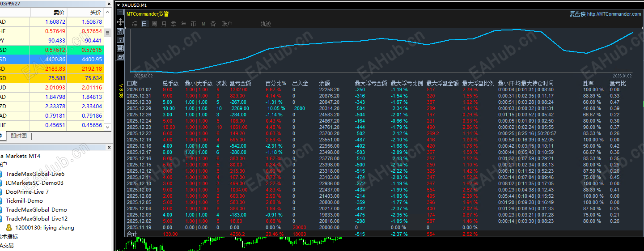Click the 余额 column header
The height and width of the screenshot is (251, 644).
coord(325,83)
